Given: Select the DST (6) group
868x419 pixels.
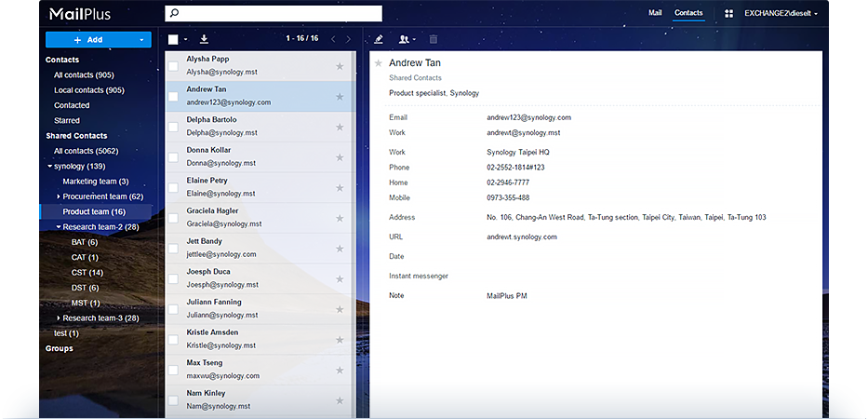Looking at the screenshot, I should pos(86,288).
